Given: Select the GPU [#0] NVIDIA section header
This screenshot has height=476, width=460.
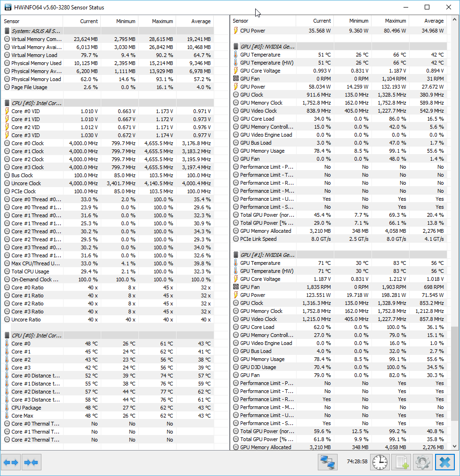Looking at the screenshot, I should (267, 47).
